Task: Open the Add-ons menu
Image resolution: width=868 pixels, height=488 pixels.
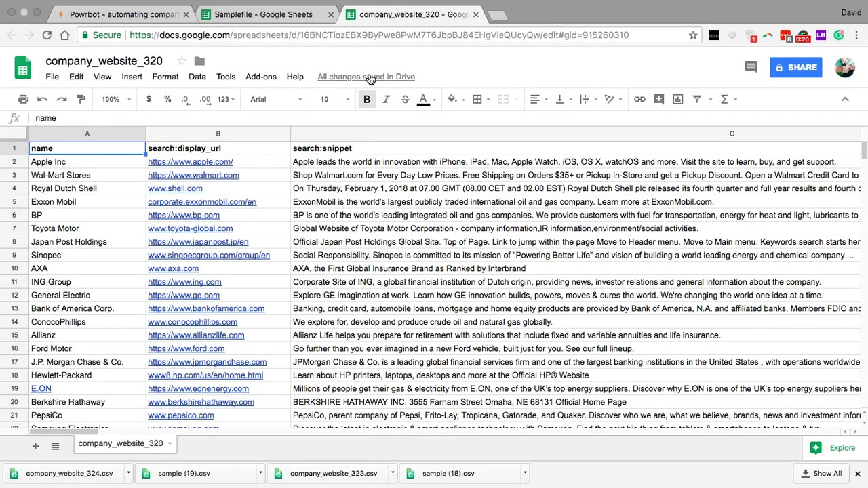Action: [x=261, y=77]
